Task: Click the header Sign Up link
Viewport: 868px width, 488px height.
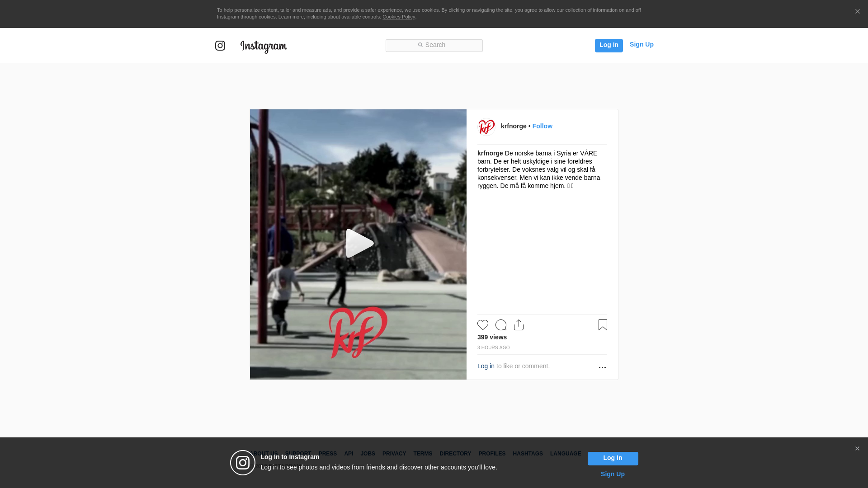Action: click(x=642, y=44)
